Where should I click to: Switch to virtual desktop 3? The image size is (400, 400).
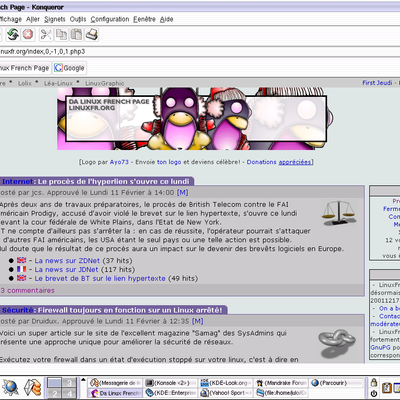click(69, 383)
